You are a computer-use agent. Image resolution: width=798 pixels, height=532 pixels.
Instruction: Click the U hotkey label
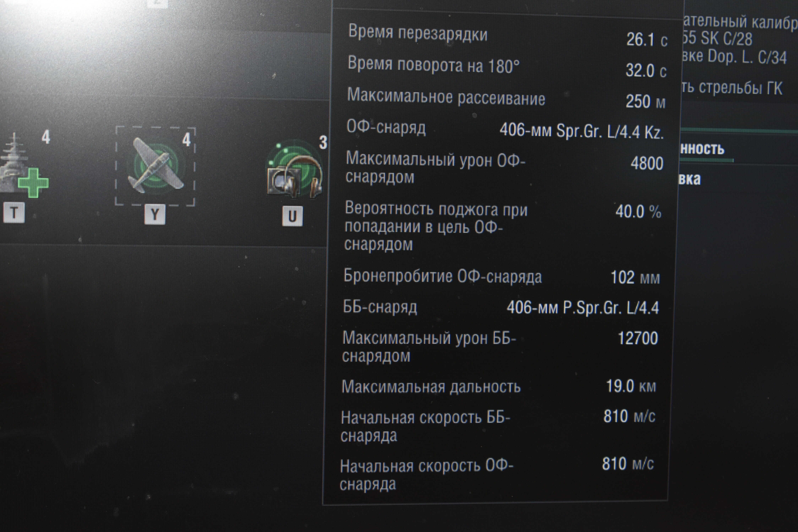coord(292,216)
